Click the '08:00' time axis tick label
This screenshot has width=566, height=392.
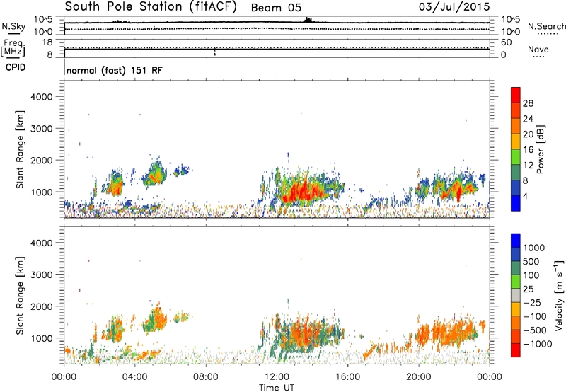[206, 377]
